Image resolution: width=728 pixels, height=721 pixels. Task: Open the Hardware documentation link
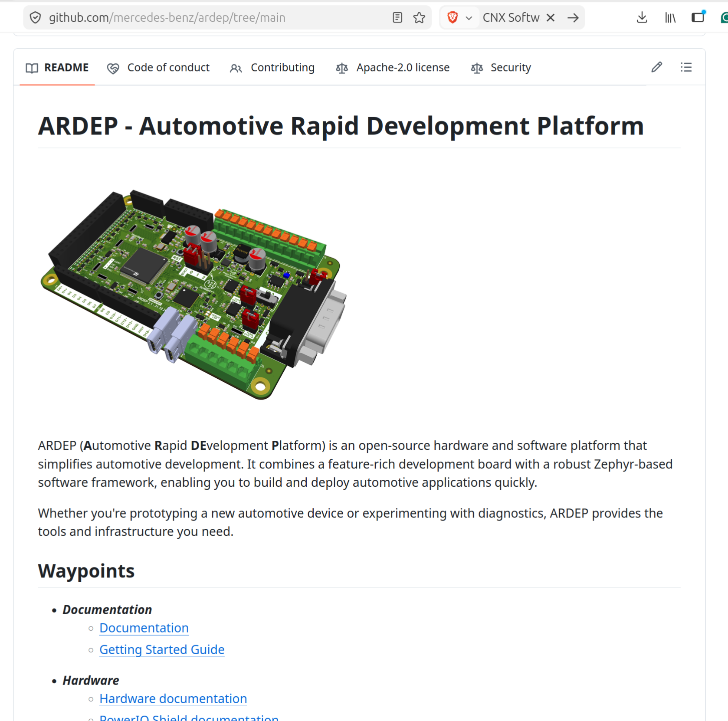pos(173,698)
